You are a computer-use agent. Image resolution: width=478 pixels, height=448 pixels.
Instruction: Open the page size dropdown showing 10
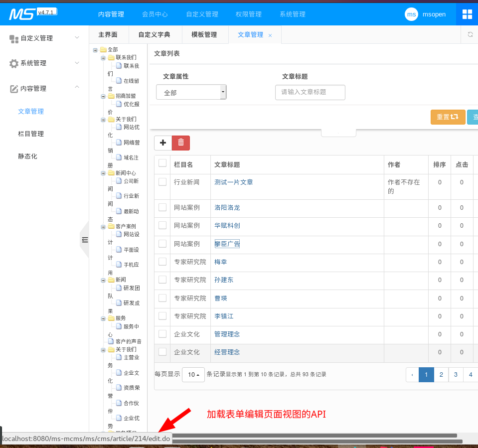coord(193,375)
